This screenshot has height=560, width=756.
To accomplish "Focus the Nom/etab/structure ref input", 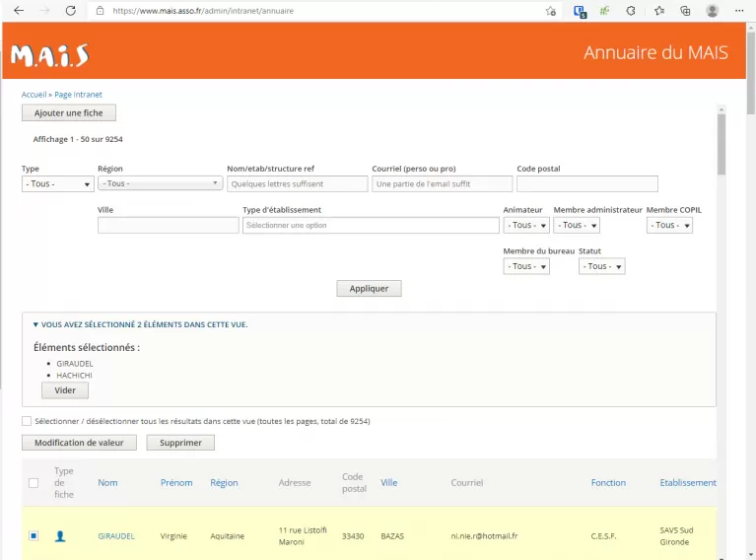I will (297, 183).
